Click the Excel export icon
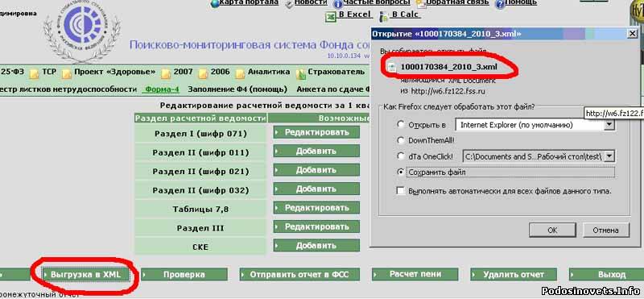Image resolution: width=644 pixels, height=299 pixels. [331, 16]
